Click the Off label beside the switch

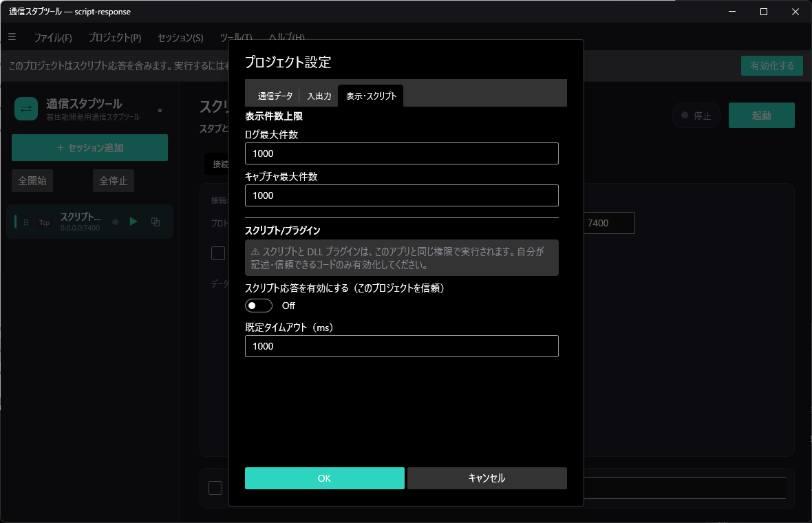click(x=288, y=306)
